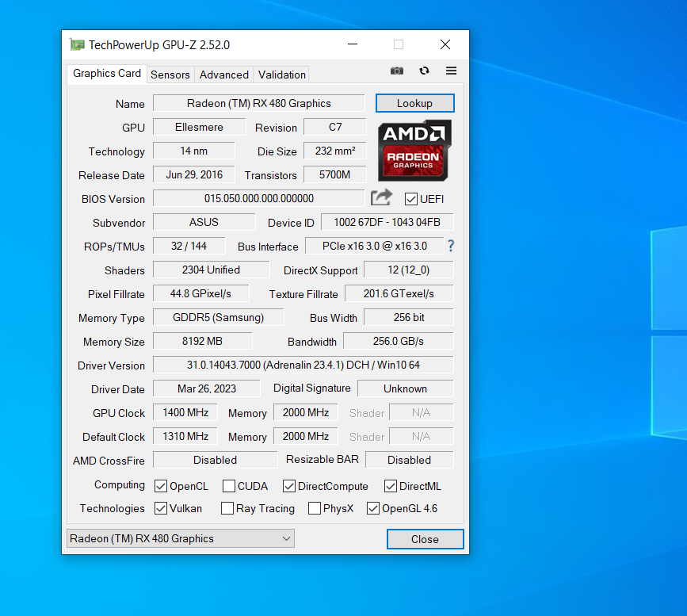Open the hamburger menu icon

coord(451,71)
